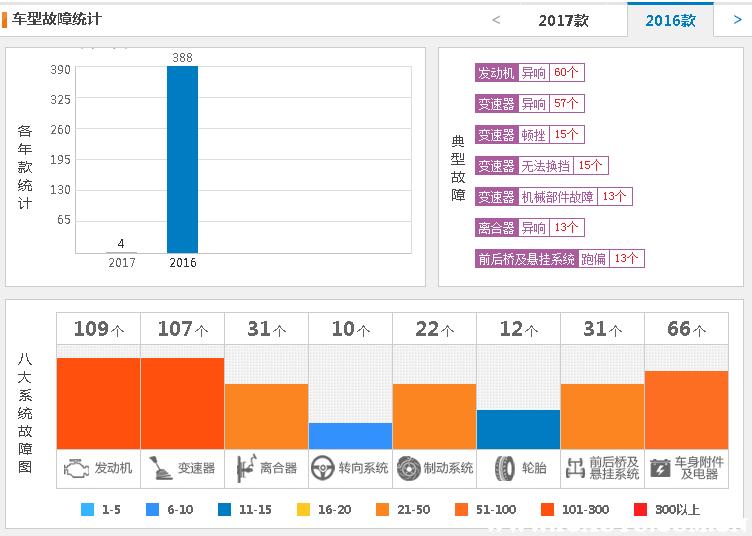Click the 11-15 legend color swatch

coord(224,509)
